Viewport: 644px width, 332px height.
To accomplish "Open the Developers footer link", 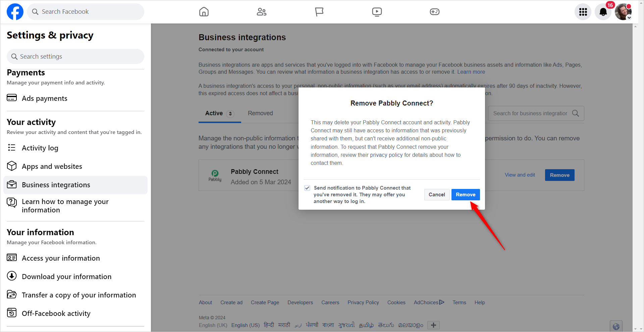I will click(300, 303).
